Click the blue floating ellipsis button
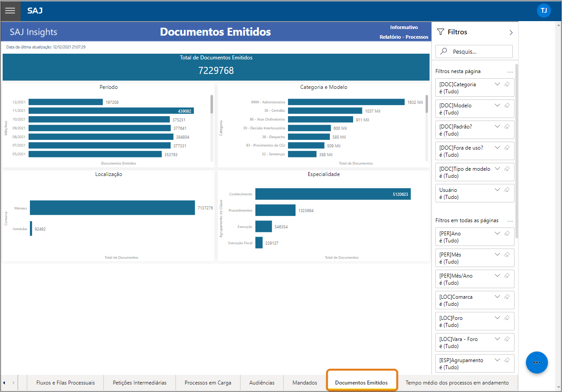This screenshot has width=562, height=392. pyautogui.click(x=536, y=363)
